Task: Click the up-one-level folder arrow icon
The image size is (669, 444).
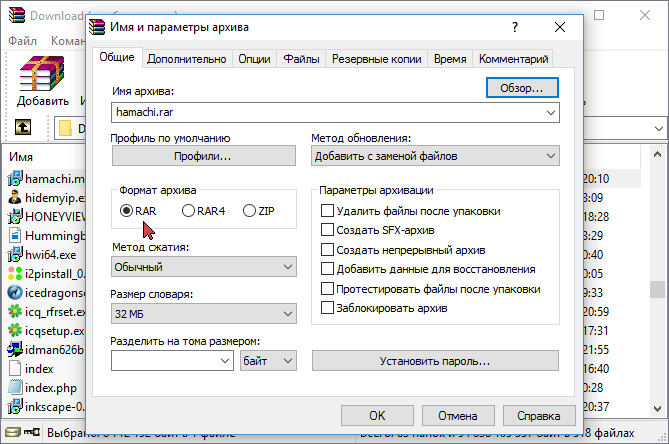Action: click(x=23, y=127)
